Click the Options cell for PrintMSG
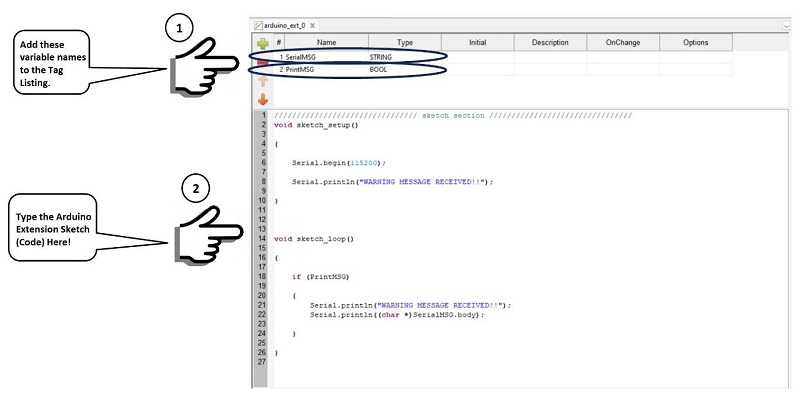 coord(696,69)
